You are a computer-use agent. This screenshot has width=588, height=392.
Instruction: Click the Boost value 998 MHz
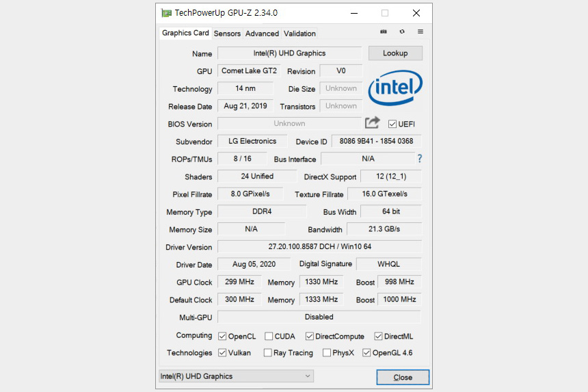399,282
